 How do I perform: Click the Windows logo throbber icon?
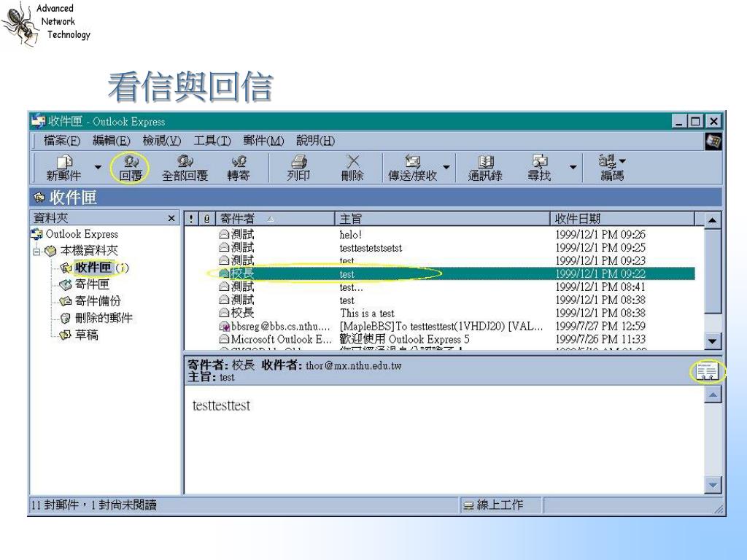coord(713,141)
